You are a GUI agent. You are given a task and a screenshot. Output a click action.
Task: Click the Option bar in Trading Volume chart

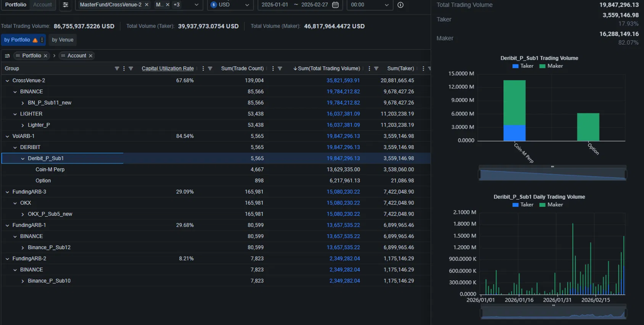pyautogui.click(x=588, y=127)
